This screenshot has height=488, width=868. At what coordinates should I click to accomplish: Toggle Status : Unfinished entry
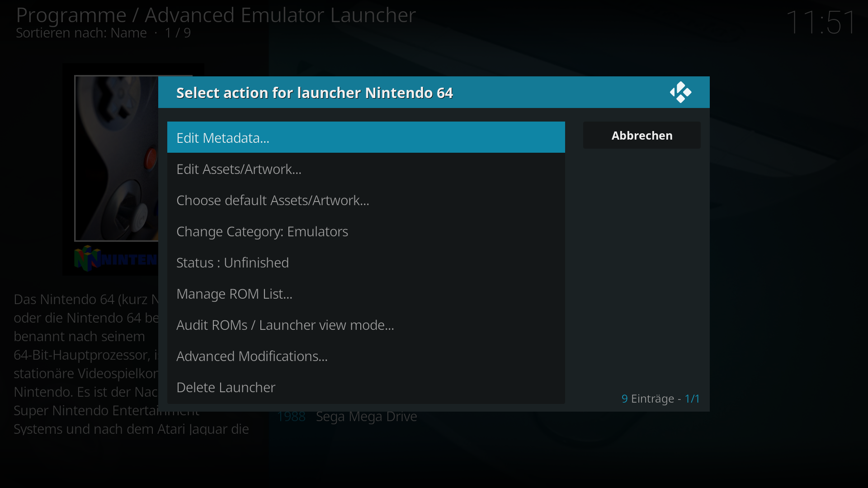tap(366, 262)
